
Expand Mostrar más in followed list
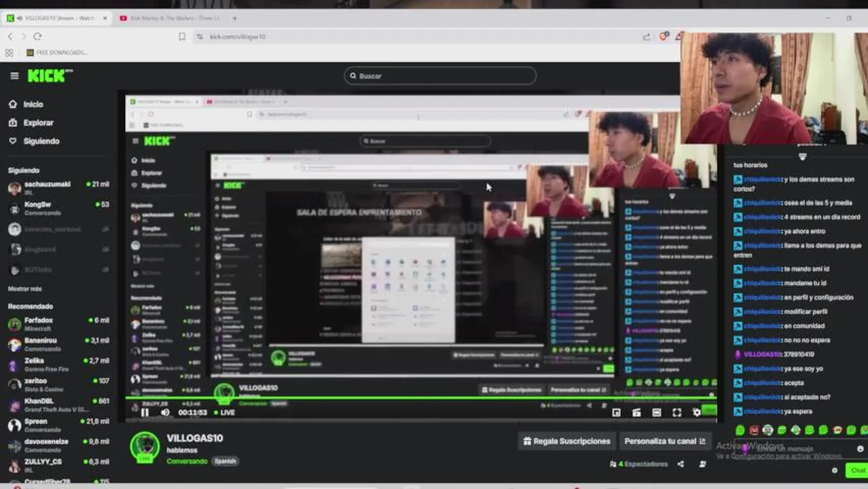click(24, 289)
